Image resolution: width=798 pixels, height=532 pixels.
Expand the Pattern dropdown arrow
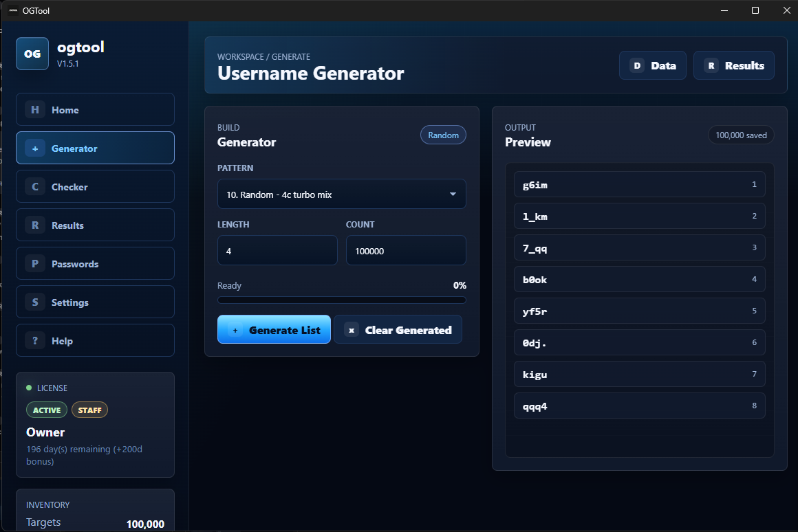(x=453, y=195)
